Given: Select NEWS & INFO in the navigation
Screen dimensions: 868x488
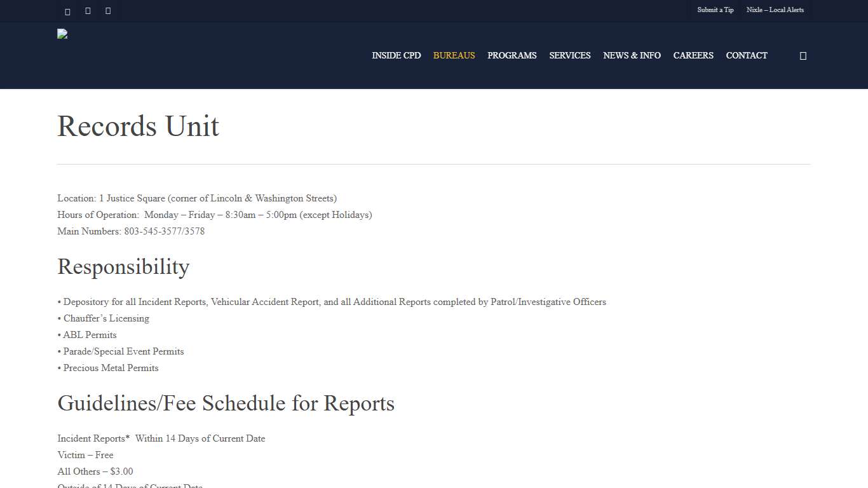Looking at the screenshot, I should (x=632, y=55).
